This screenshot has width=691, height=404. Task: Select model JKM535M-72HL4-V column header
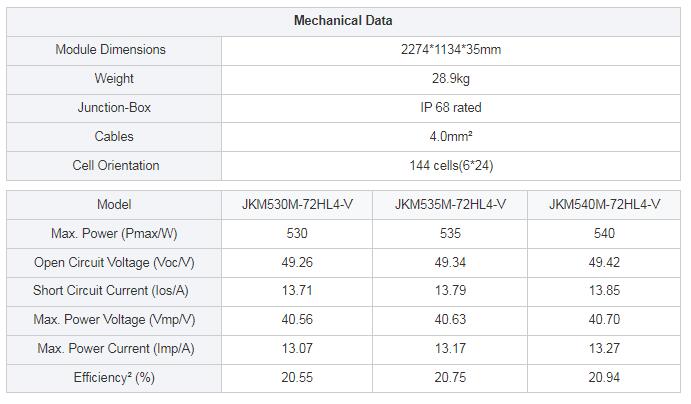(x=450, y=204)
